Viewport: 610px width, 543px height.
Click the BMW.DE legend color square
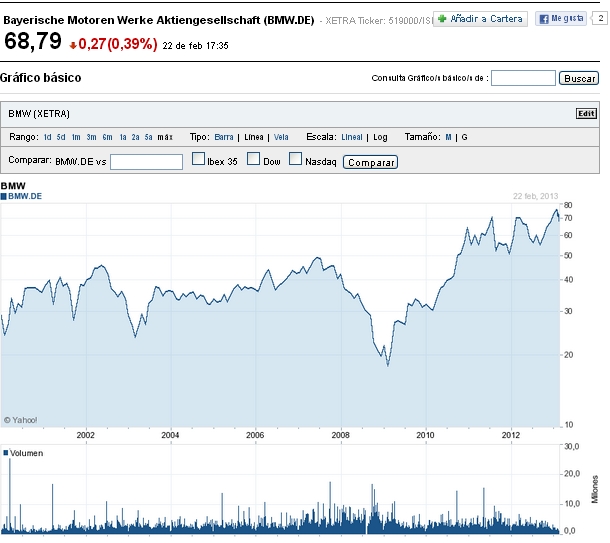4,196
